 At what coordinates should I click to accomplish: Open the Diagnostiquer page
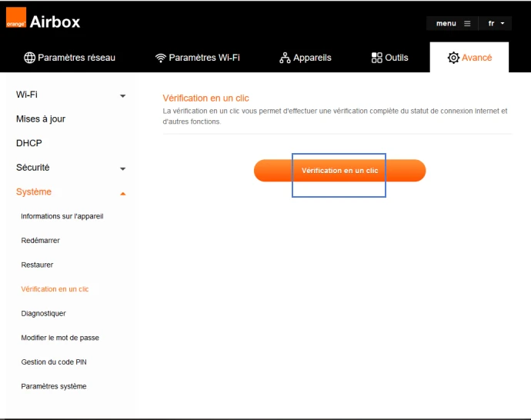pyautogui.click(x=43, y=313)
